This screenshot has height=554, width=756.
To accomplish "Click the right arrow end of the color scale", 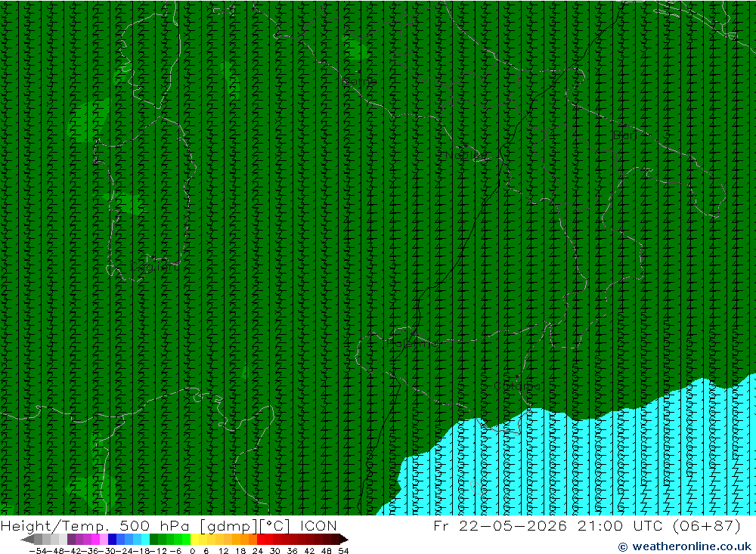I will tap(344, 540).
